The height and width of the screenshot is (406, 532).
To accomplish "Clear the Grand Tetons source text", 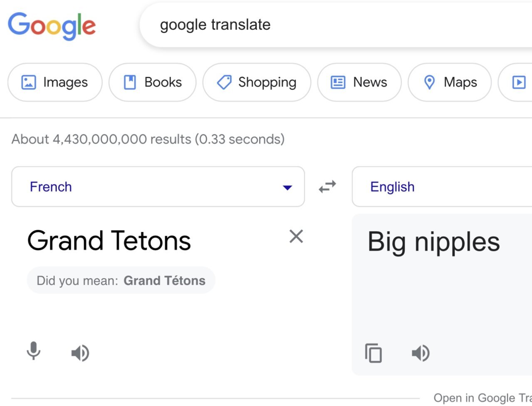I will pyautogui.click(x=296, y=237).
